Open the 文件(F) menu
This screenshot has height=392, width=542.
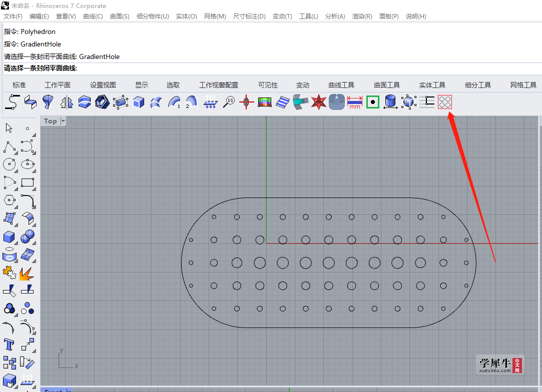point(13,16)
